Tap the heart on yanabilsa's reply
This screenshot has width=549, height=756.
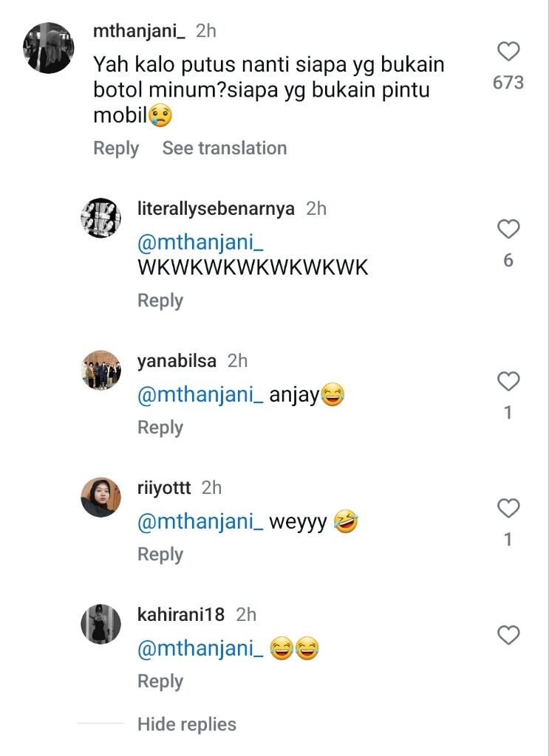[508, 382]
